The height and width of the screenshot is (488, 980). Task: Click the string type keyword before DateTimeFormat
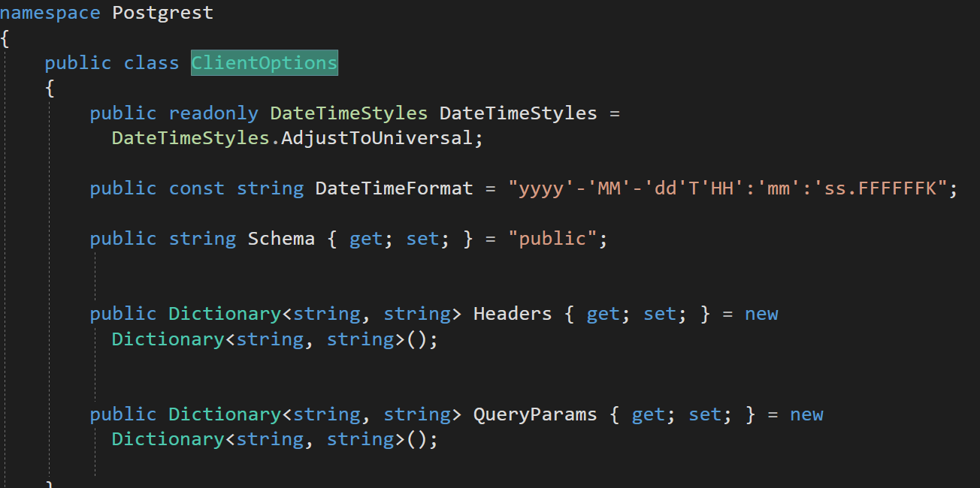coord(270,188)
